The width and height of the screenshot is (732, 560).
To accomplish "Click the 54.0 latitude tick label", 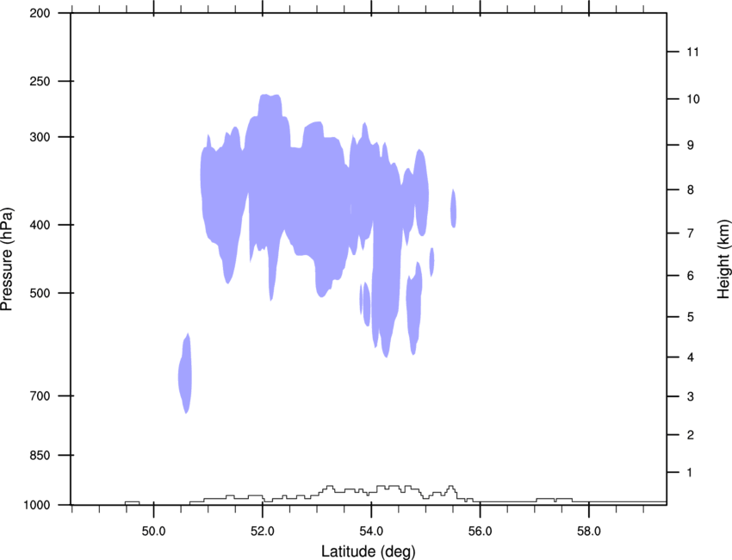I will (x=371, y=532).
